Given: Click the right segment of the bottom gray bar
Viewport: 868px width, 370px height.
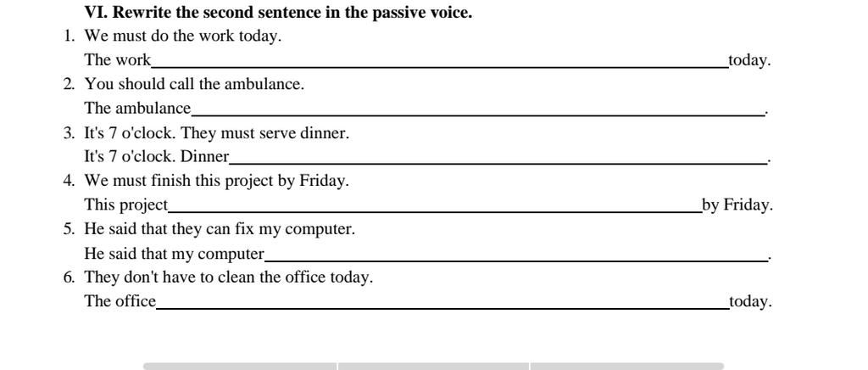Looking at the screenshot, I should coord(627,366).
